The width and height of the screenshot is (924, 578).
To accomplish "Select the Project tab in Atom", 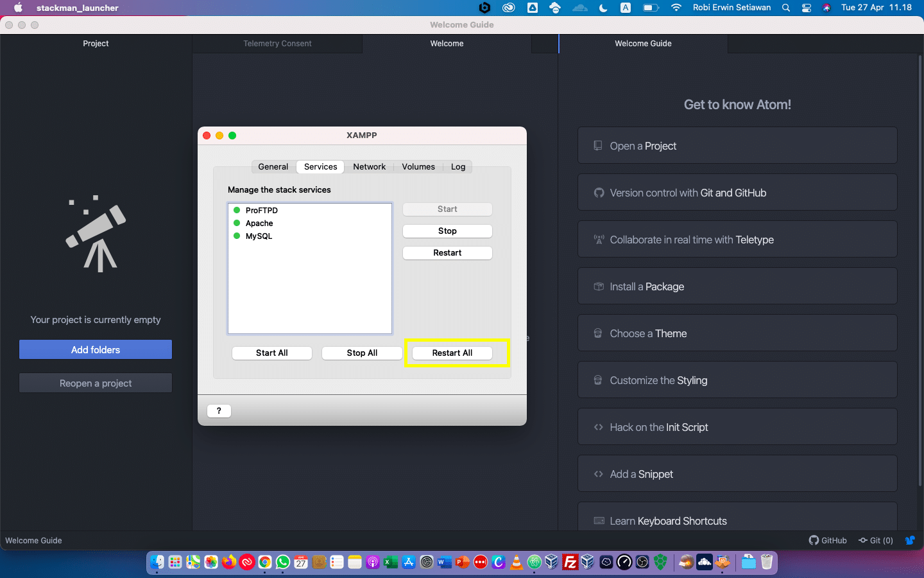I will [96, 44].
